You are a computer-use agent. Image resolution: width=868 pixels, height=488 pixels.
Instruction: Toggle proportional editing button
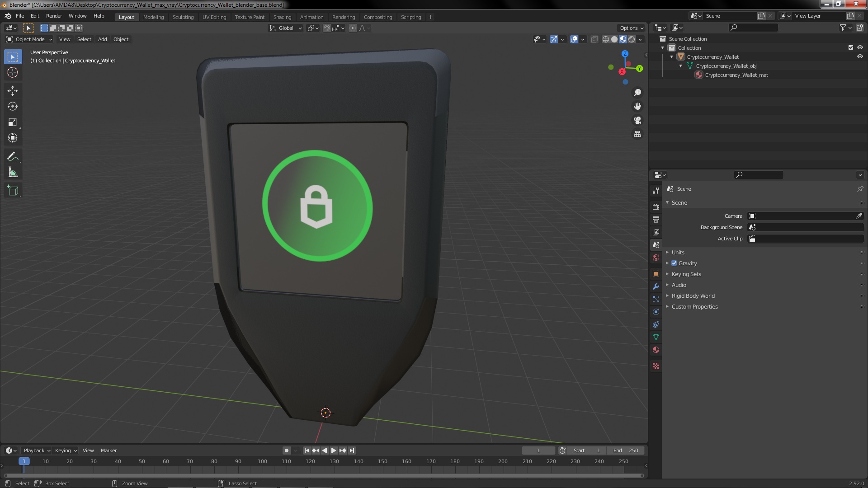(x=353, y=28)
